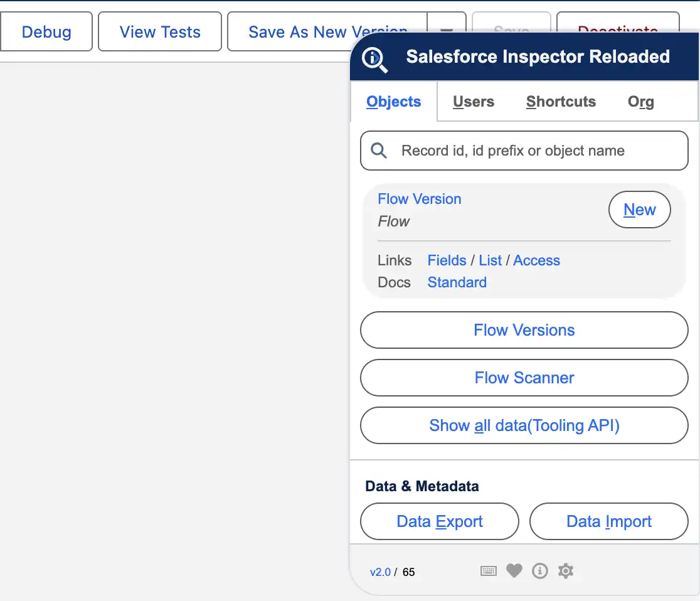Click the heart icon in footer

tap(514, 571)
